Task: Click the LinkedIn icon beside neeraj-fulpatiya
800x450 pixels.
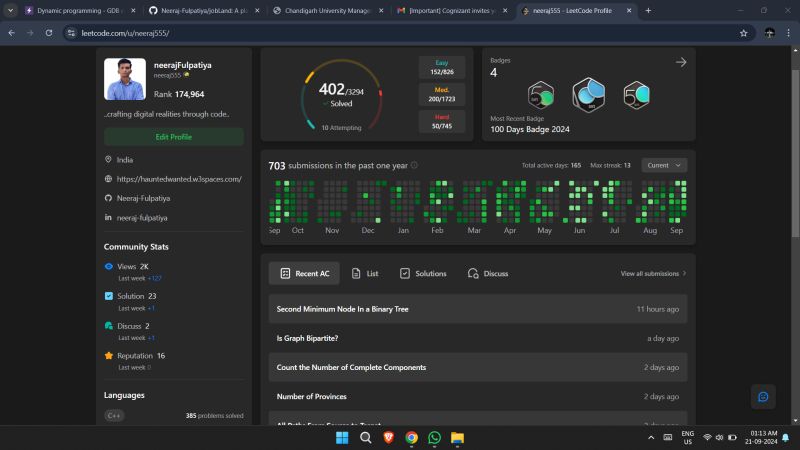Action: [x=108, y=217]
